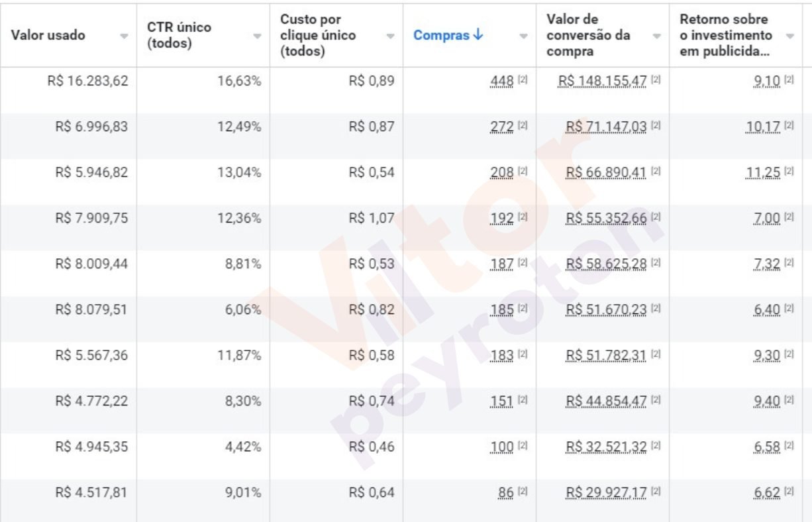
Task: Click footnote marker next to R$ 148.155,47
Action: [x=655, y=81]
